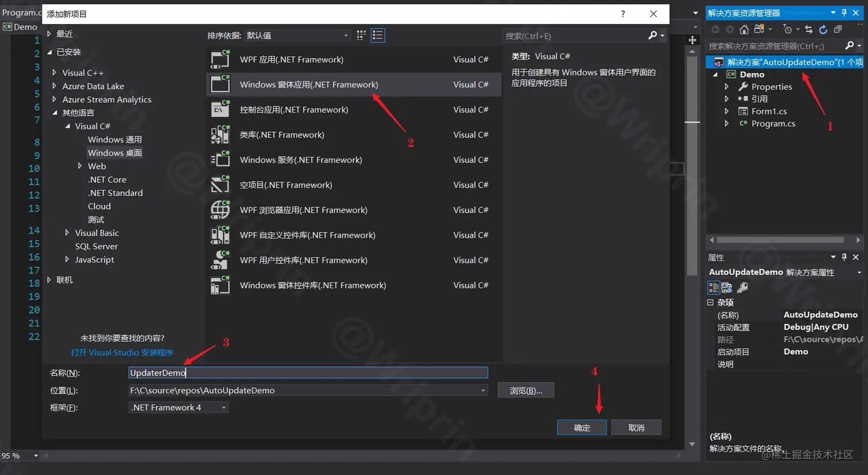Open the AutoUpdateDemo object dropdown in 属性 panel
This screenshot has width=868, height=475.
point(859,272)
